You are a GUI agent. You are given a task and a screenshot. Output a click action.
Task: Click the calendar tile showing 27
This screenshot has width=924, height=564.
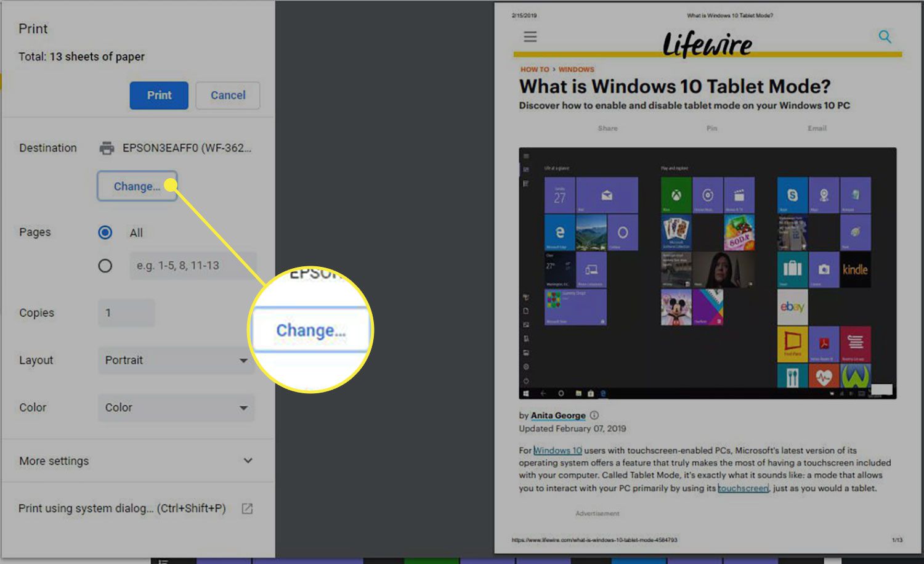click(x=559, y=195)
